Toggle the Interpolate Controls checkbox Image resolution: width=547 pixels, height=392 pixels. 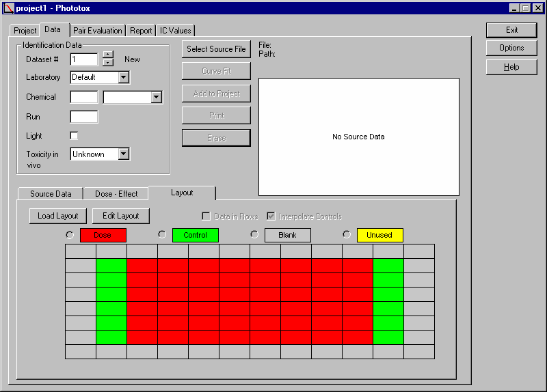(x=271, y=216)
